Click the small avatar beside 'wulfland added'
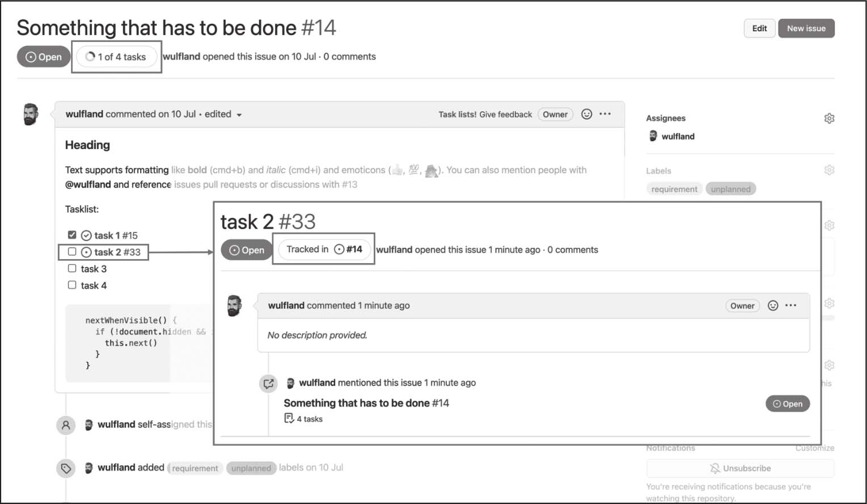867x504 pixels. 88,468
